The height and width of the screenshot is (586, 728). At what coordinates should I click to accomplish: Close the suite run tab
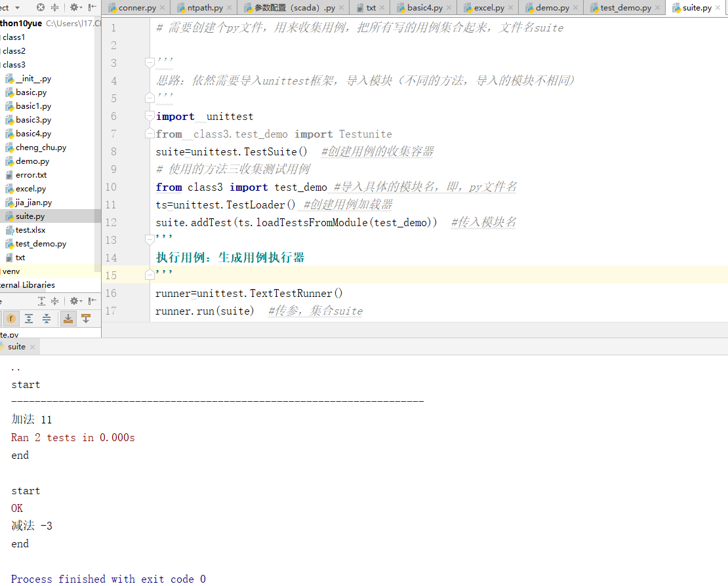coord(32,347)
